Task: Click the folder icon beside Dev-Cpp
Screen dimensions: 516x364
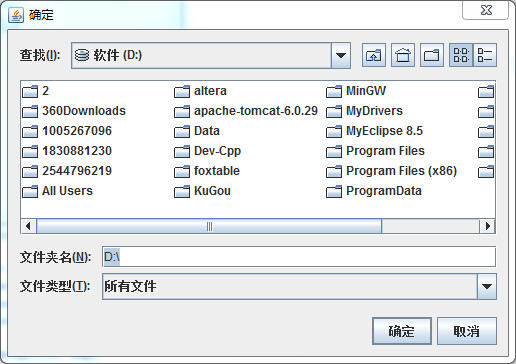Action: click(x=182, y=151)
